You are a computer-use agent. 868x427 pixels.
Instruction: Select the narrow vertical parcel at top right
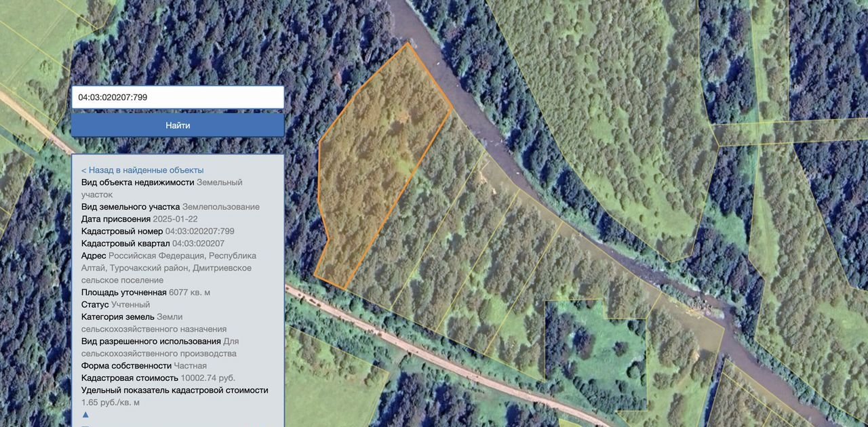point(770,61)
